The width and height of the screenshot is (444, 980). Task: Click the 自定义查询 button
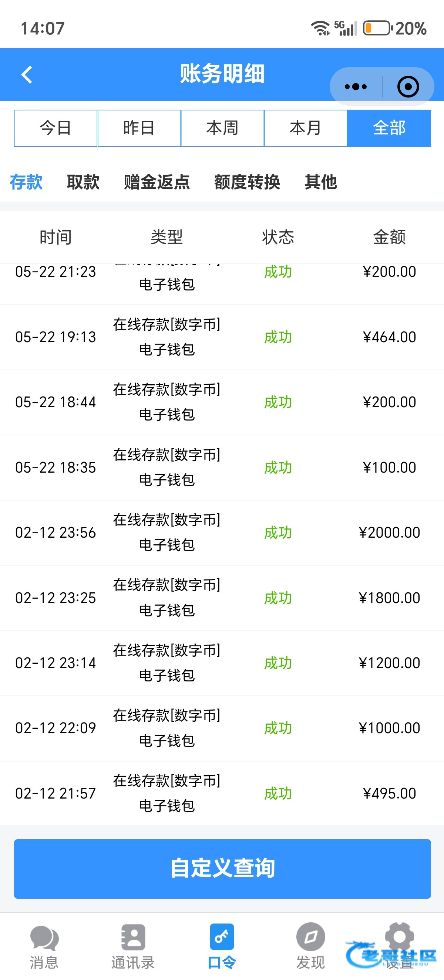point(222,868)
